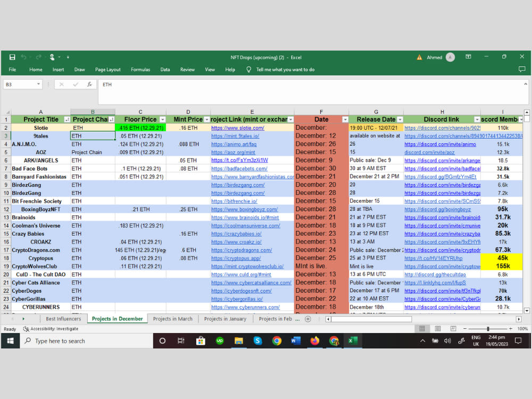Click the Cancel X formula bar icon
This screenshot has width=532, height=399.
click(61, 84)
